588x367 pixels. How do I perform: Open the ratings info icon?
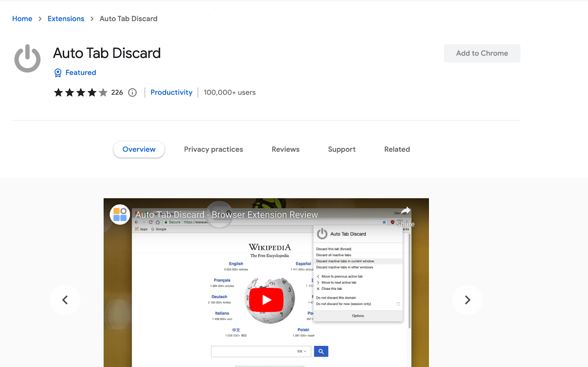pos(132,93)
